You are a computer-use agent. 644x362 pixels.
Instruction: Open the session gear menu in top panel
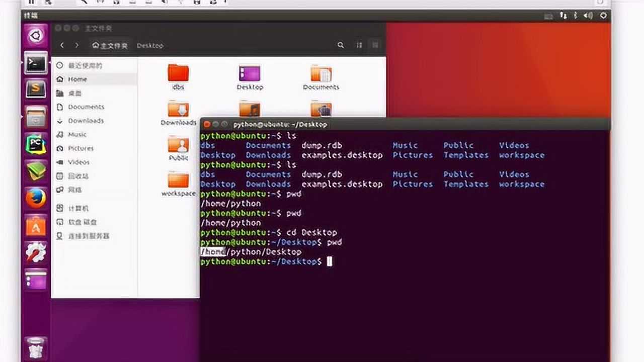pyautogui.click(x=604, y=16)
